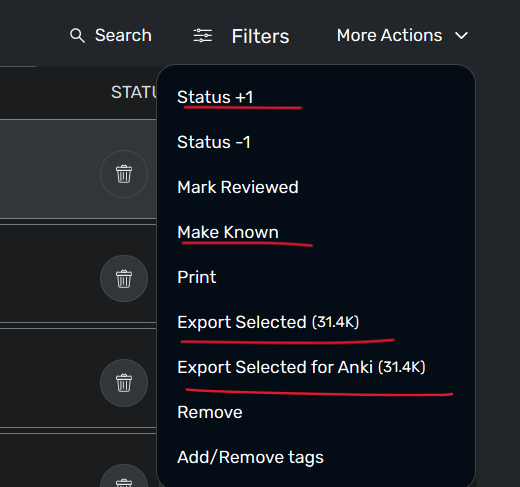Choose Mark Reviewed option

click(238, 187)
